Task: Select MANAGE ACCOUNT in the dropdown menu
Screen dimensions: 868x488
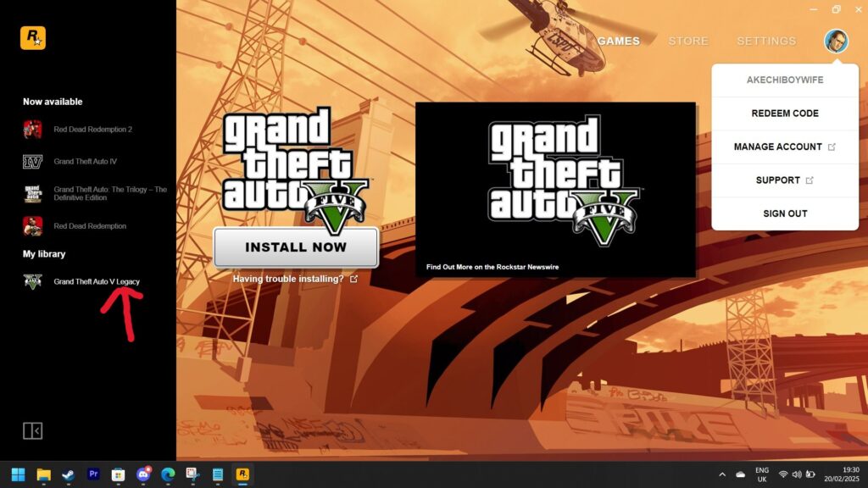Action: [784, 147]
